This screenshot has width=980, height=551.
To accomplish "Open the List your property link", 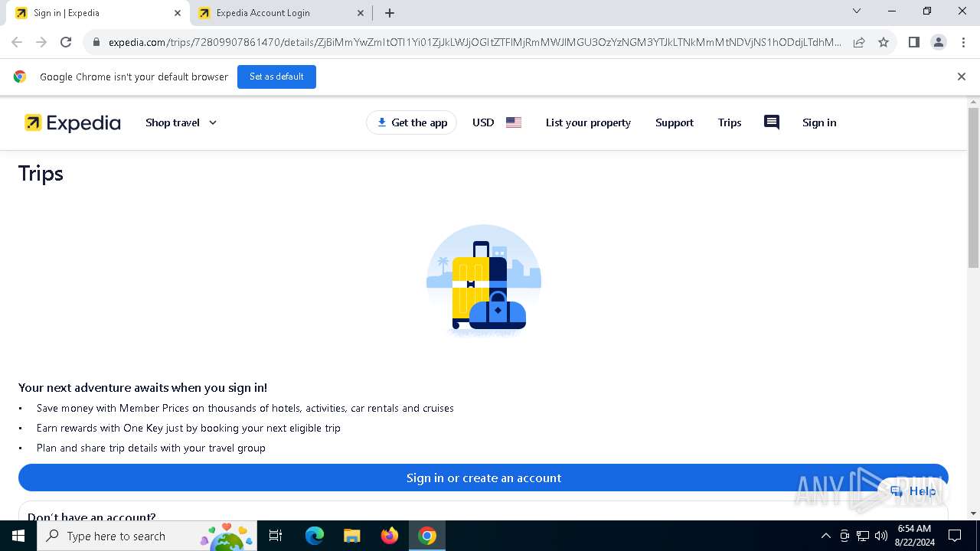I will [588, 122].
